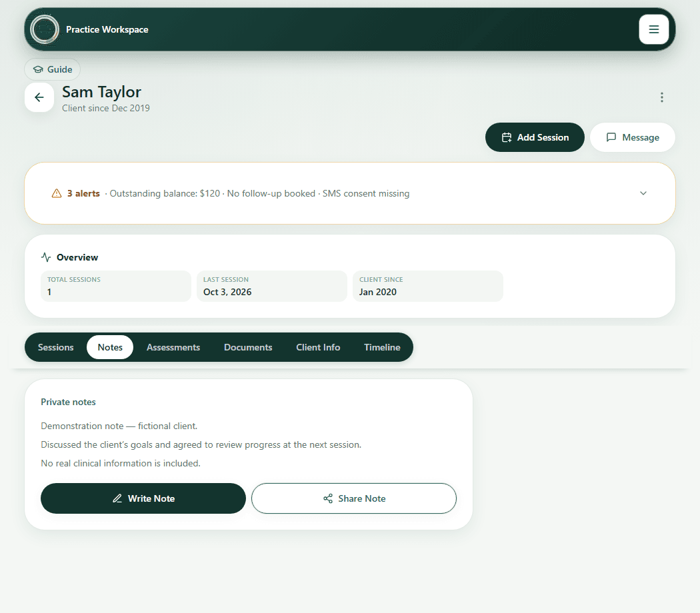This screenshot has width=700, height=613.
Task: Click the Overview pulse icon
Action: point(46,257)
